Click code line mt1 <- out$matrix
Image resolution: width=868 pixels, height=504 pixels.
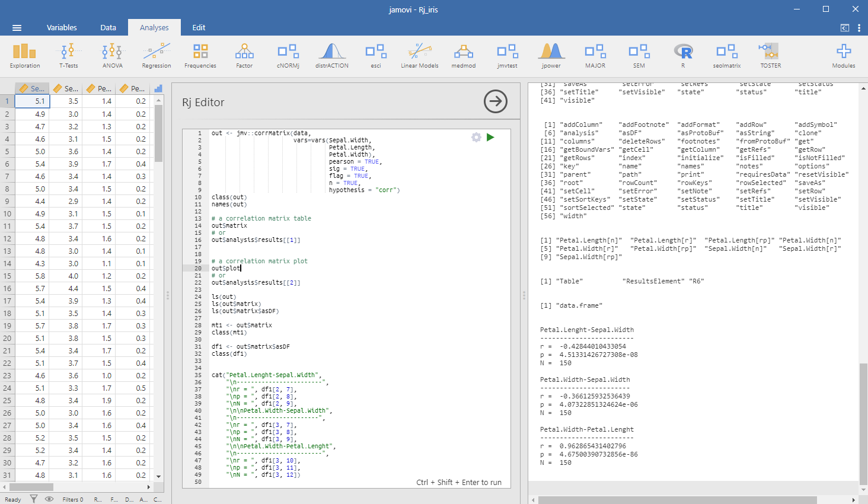coord(241,325)
